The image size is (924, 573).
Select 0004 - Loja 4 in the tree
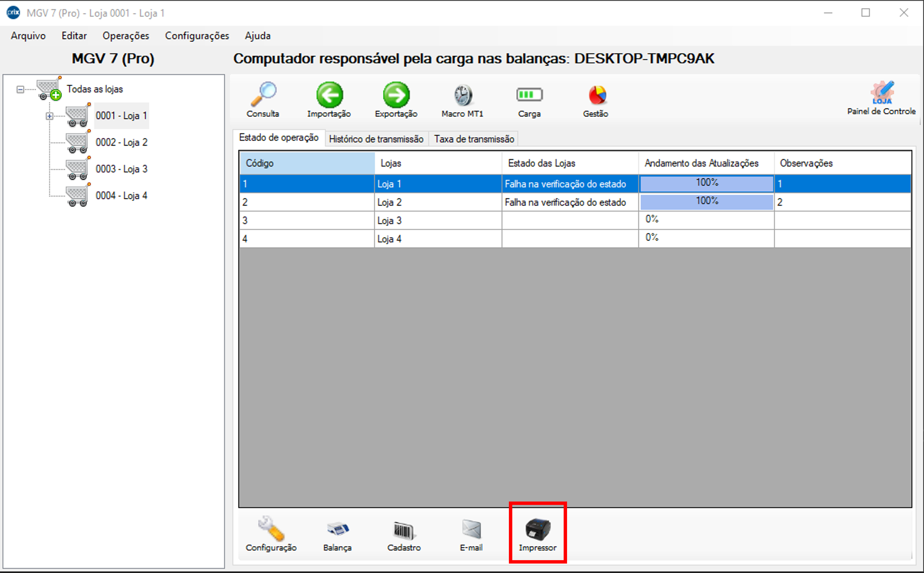[122, 196]
